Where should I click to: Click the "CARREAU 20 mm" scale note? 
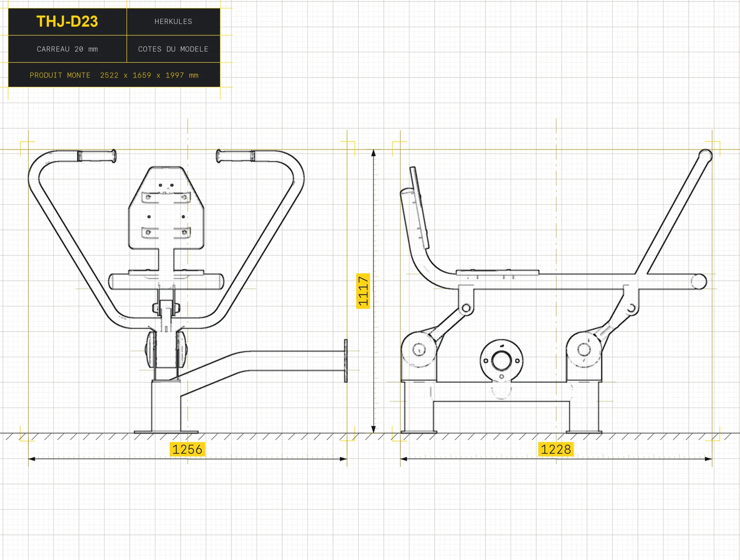pyautogui.click(x=67, y=49)
